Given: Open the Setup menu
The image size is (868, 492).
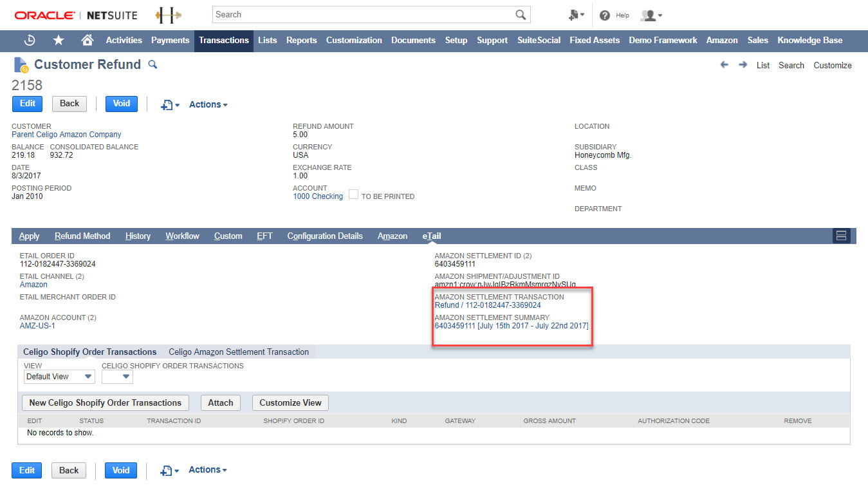Looking at the screenshot, I should [456, 40].
